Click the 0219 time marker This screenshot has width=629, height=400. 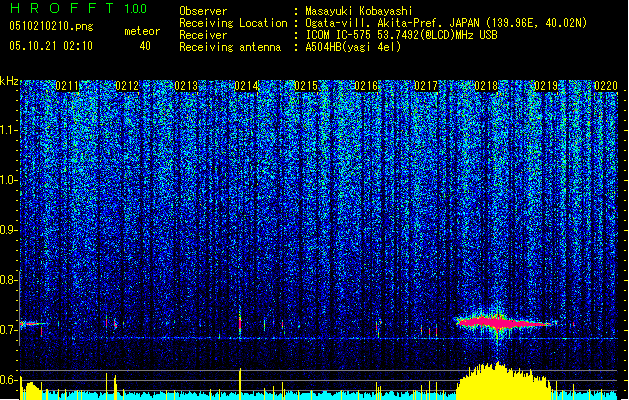coord(546,86)
